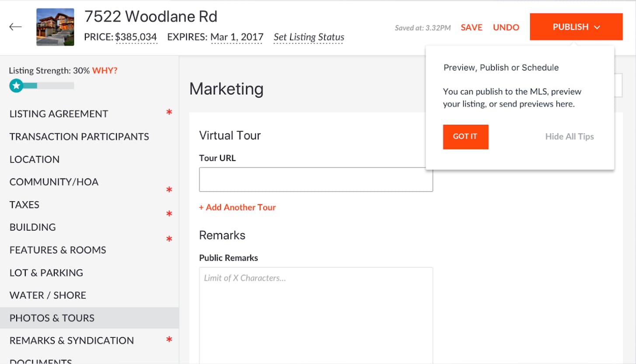Click the star icon on listing strength bar
This screenshot has height=364, width=636.
click(16, 86)
